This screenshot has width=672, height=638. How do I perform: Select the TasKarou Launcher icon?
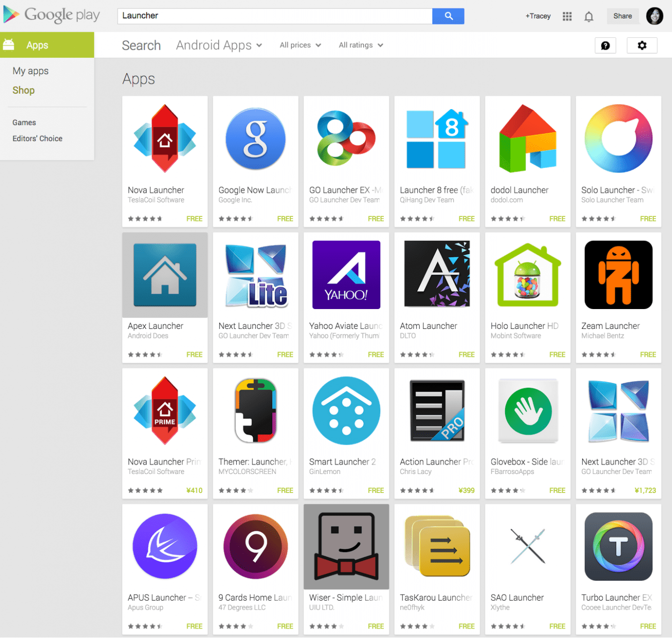[x=437, y=546]
